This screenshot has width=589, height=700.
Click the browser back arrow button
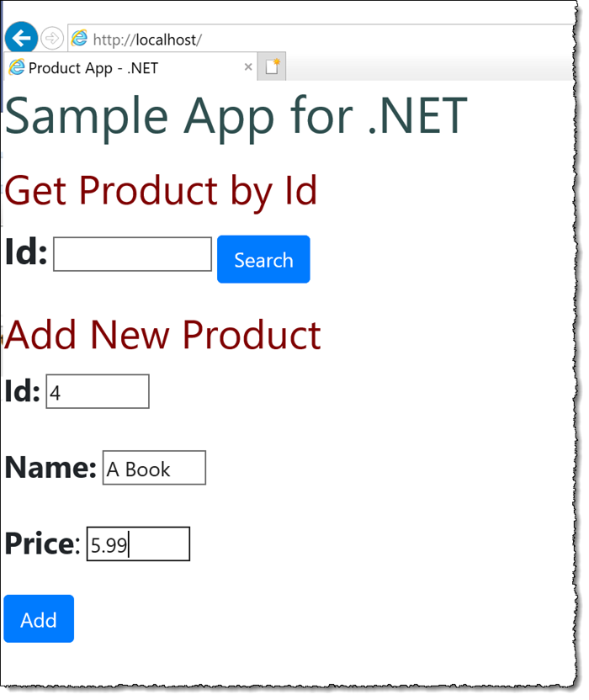click(x=21, y=38)
